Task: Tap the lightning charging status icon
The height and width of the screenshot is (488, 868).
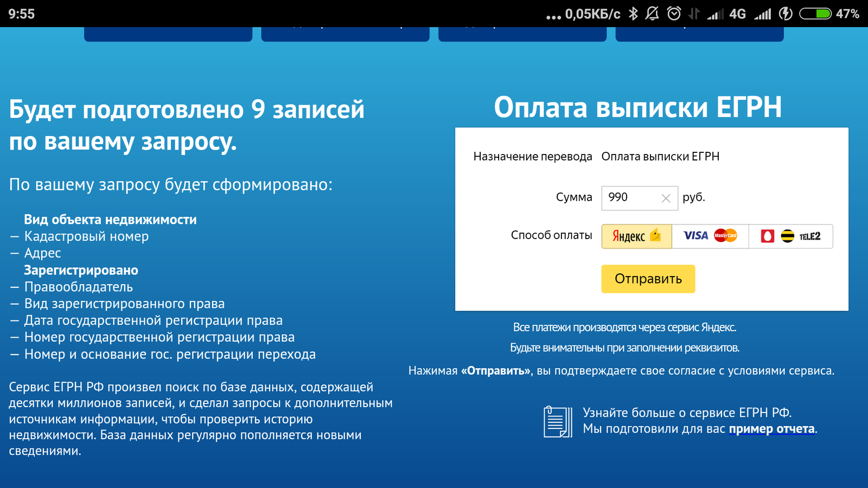Action: pos(786,14)
